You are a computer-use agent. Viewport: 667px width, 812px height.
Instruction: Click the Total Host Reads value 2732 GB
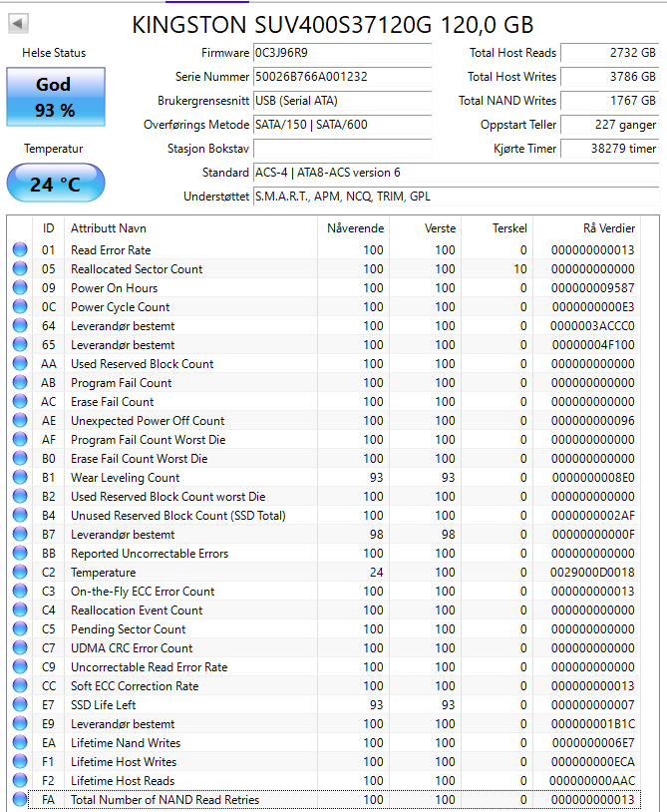(609, 53)
